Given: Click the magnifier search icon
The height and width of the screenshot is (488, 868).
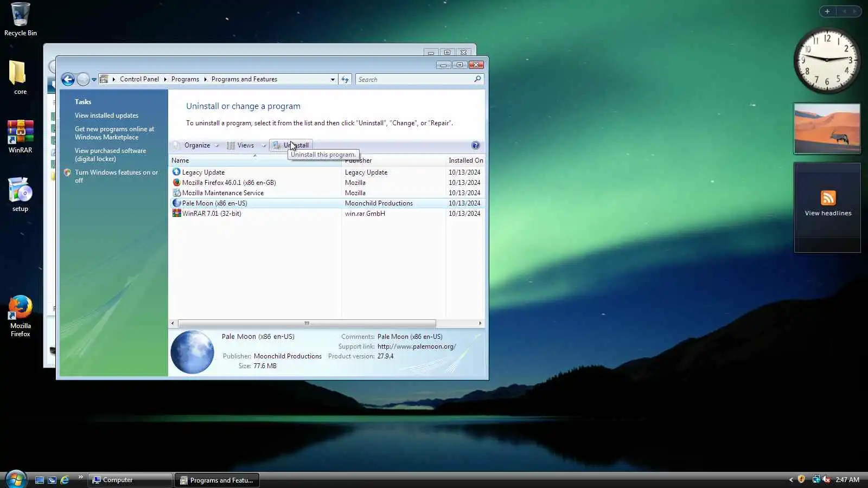Looking at the screenshot, I should click(477, 79).
